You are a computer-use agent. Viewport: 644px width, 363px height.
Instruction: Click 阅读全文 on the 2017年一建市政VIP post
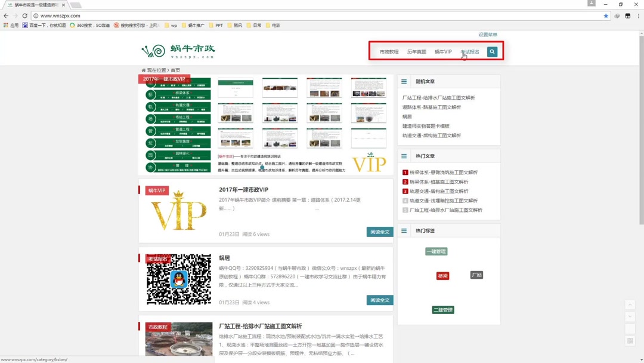click(379, 232)
